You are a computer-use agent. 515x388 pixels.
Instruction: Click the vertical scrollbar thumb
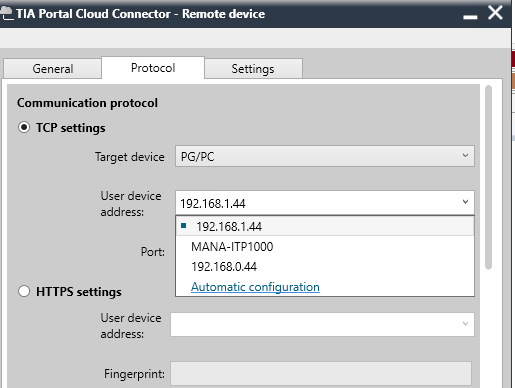pos(489,177)
